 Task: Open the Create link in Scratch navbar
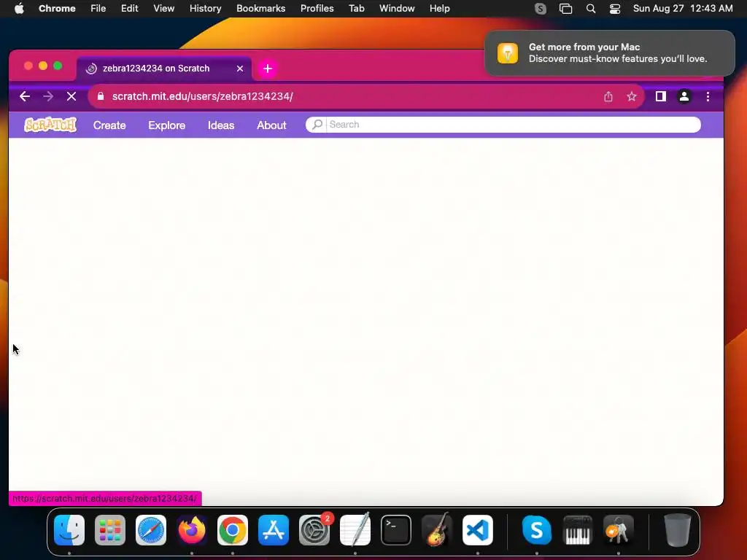(x=109, y=125)
